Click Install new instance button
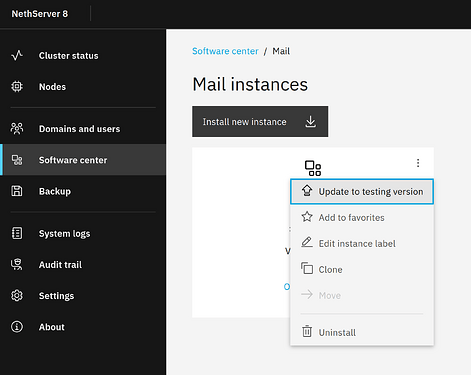Image resolution: width=471 pixels, height=375 pixels. (x=260, y=122)
